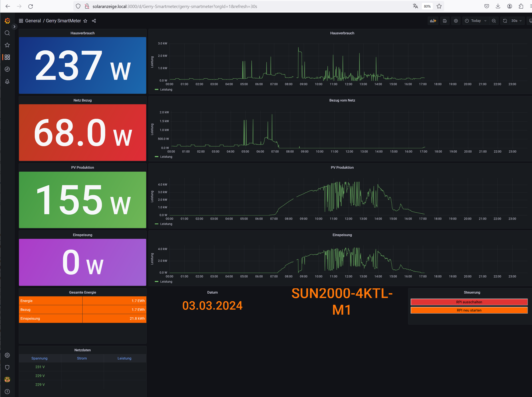
Task: Mark Gerry SmartMeter dashboard as favorite
Action: point(85,21)
